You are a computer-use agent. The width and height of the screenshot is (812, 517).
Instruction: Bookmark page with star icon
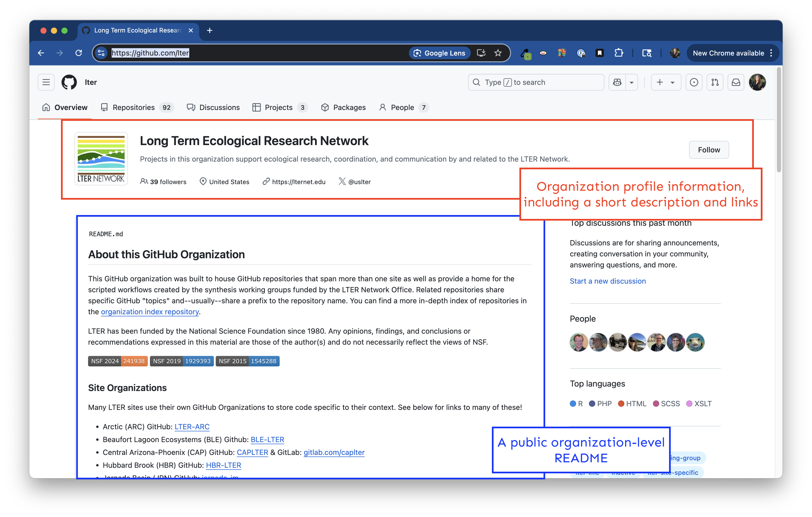click(x=498, y=53)
